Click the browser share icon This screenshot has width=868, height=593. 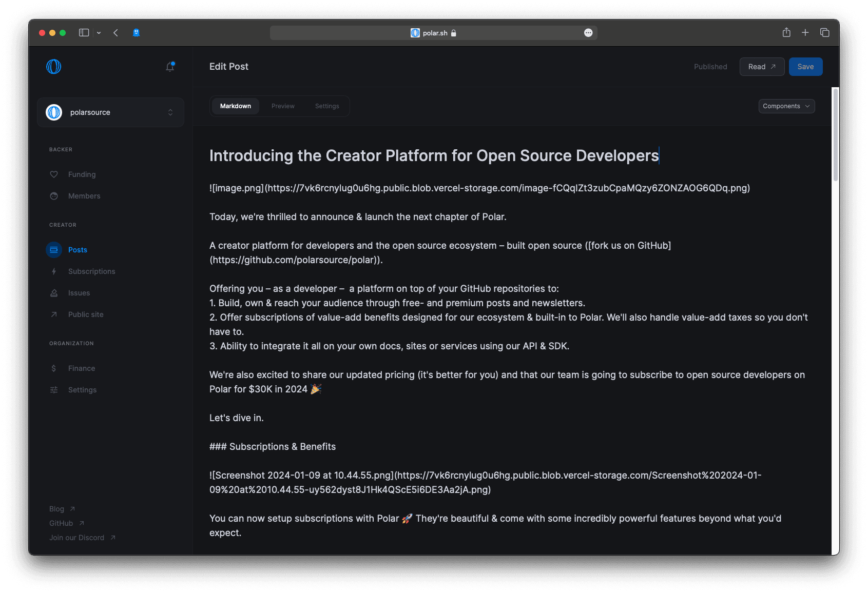pyautogui.click(x=786, y=32)
